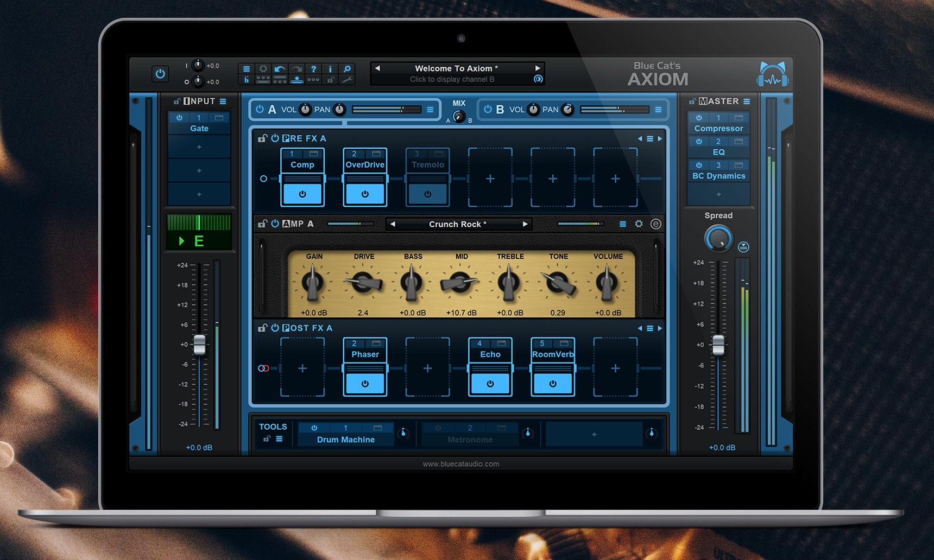Click the Welcome To Axiom preset name
934x560 pixels.
tap(456, 68)
